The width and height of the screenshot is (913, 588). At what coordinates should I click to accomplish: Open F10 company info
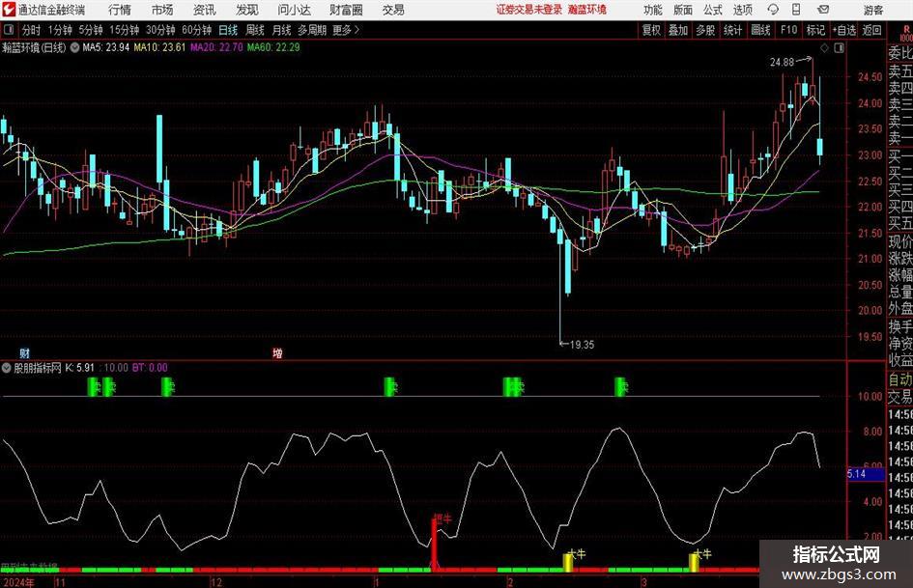[789, 30]
